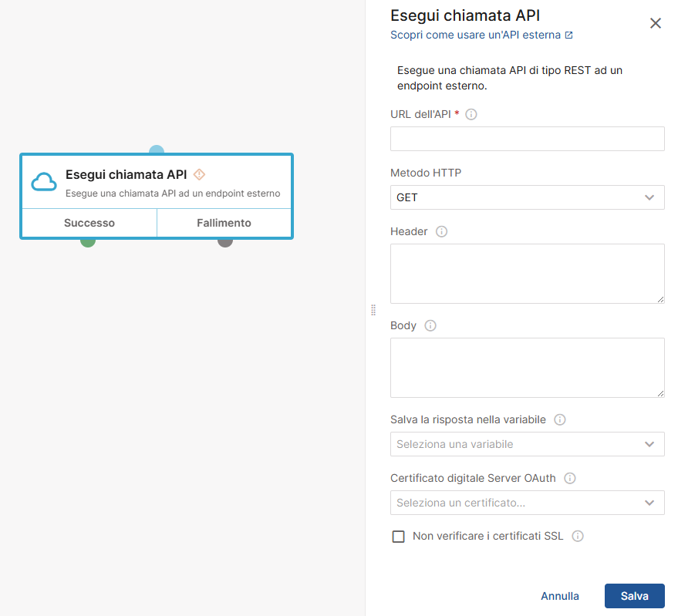Viewport: 678px width, 616px height.
Task: Click the panel resize drag handle
Action: 373,309
